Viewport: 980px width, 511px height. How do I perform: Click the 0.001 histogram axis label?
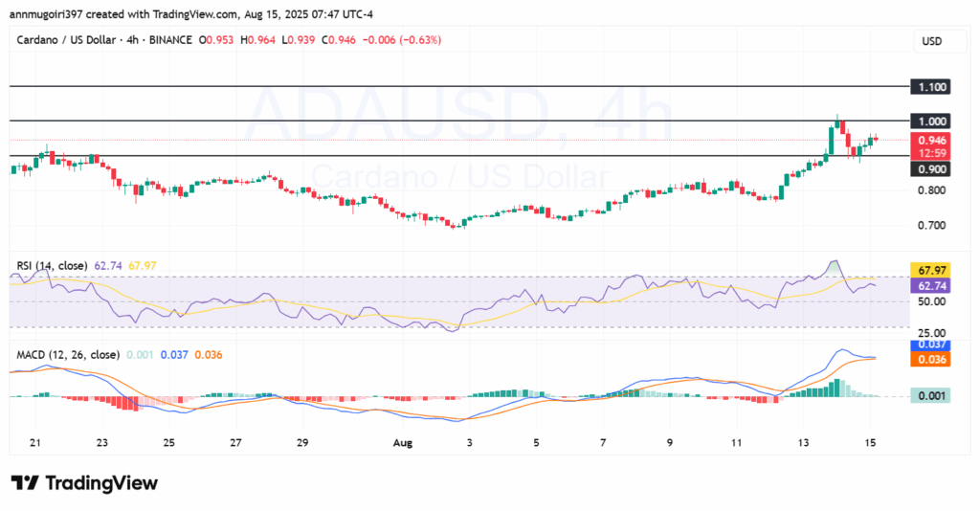pos(931,395)
